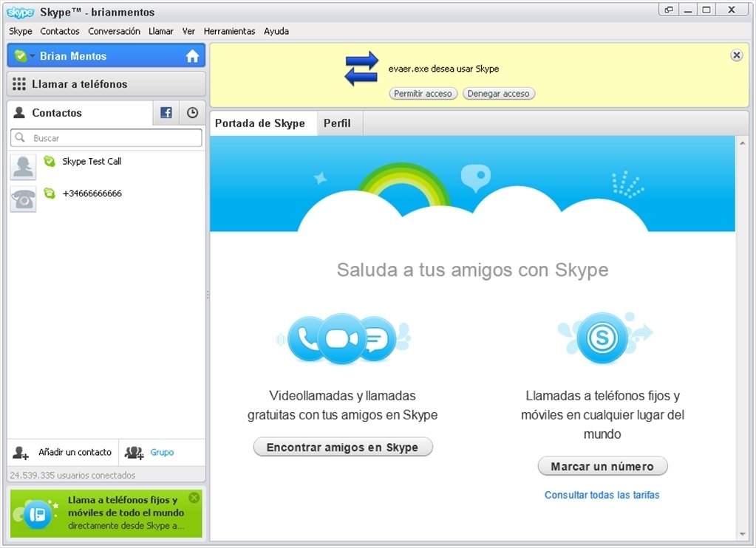
Task: Click the blue exchange arrows icon
Action: pyautogui.click(x=361, y=69)
